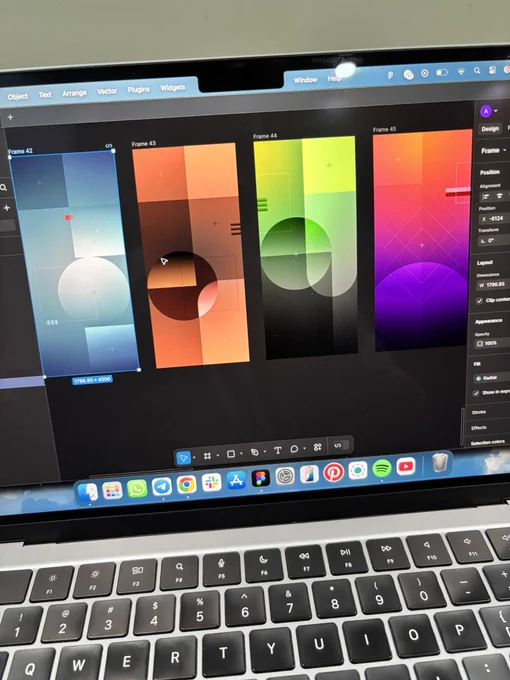Align horizontal centers in Alignment section

click(x=500, y=196)
